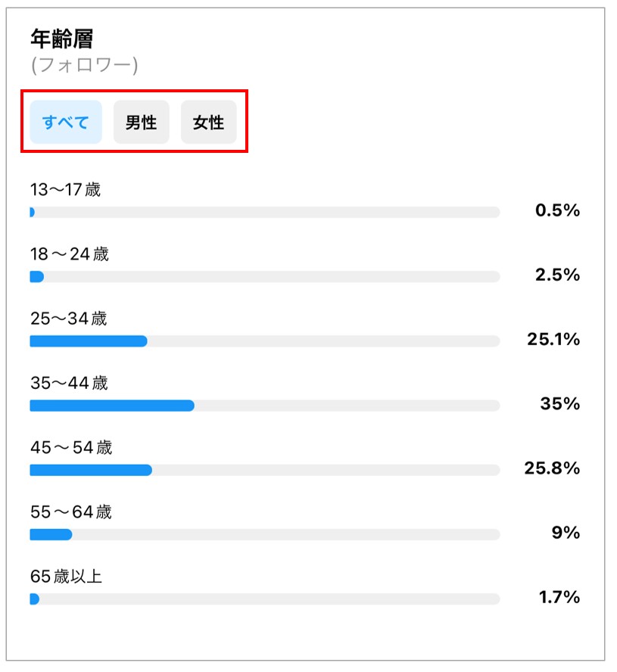Click the 65歳以上 age label

point(66,576)
